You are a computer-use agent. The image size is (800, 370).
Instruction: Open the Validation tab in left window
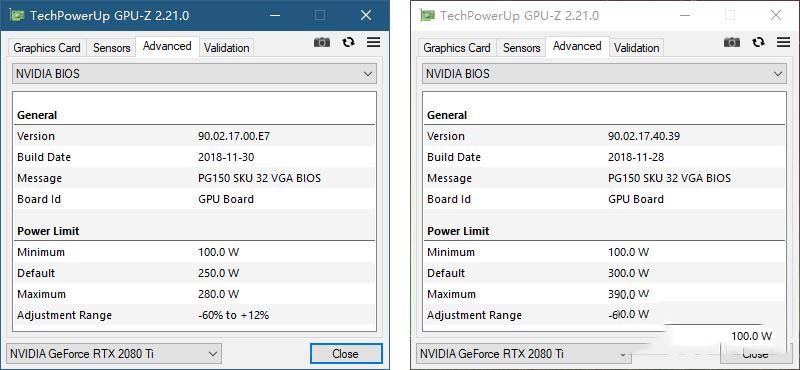click(x=227, y=48)
